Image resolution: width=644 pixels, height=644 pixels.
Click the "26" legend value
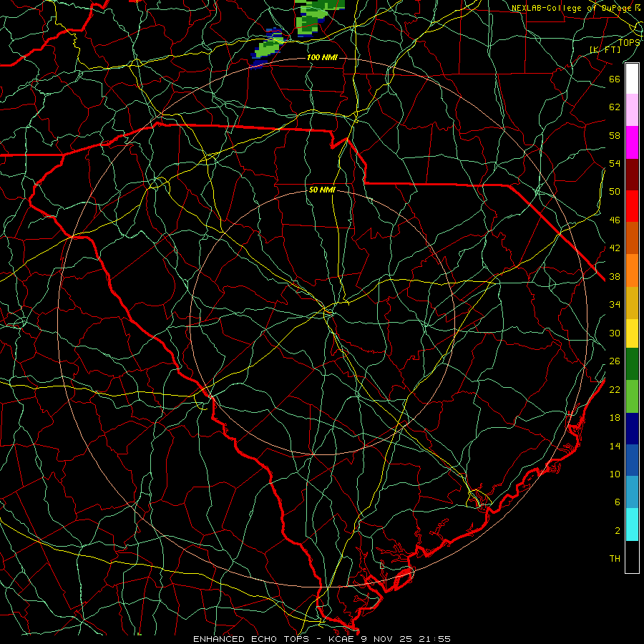point(615,361)
